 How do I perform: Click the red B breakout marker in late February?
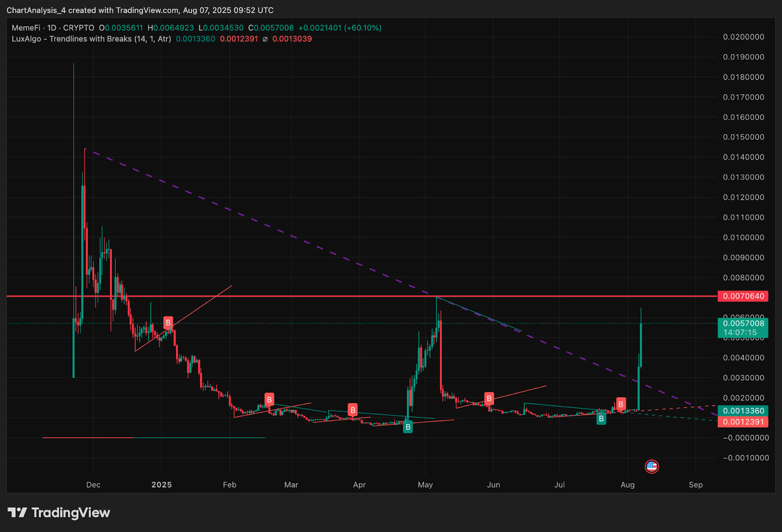tap(269, 400)
